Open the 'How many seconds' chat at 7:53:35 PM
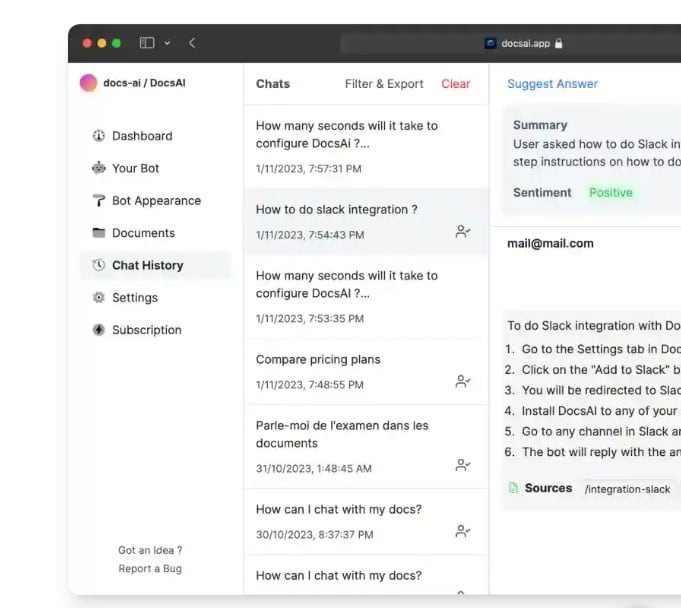681x608 pixels. coord(366,296)
